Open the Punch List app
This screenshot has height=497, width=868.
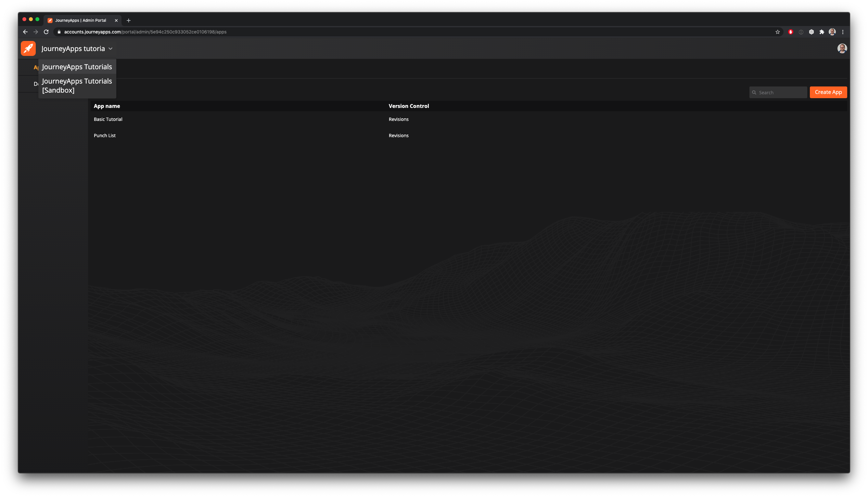pos(105,136)
